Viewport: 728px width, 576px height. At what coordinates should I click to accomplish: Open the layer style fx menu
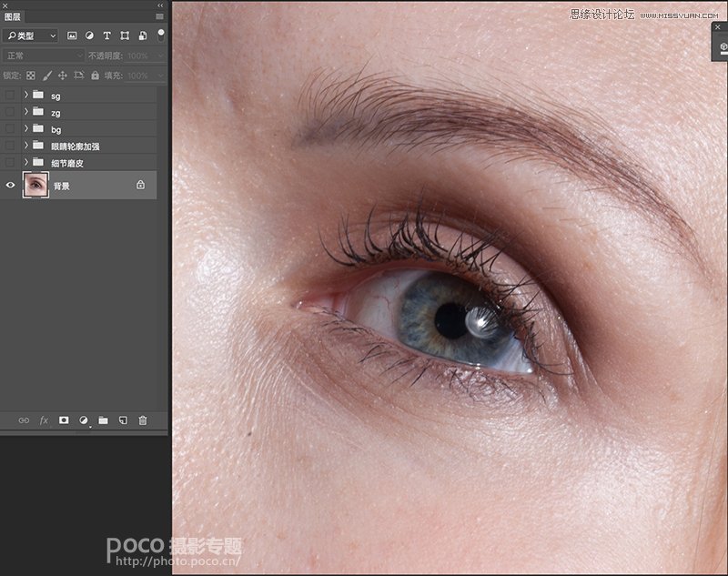coord(44,420)
